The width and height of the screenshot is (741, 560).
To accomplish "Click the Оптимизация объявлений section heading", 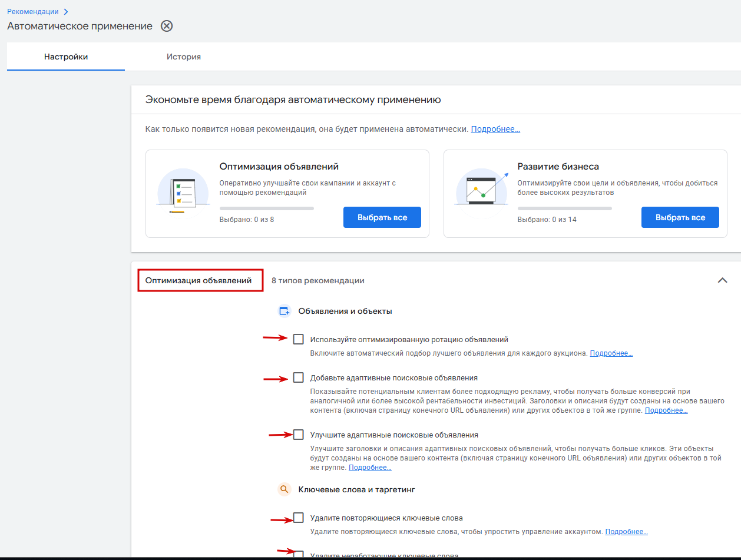I will (199, 280).
